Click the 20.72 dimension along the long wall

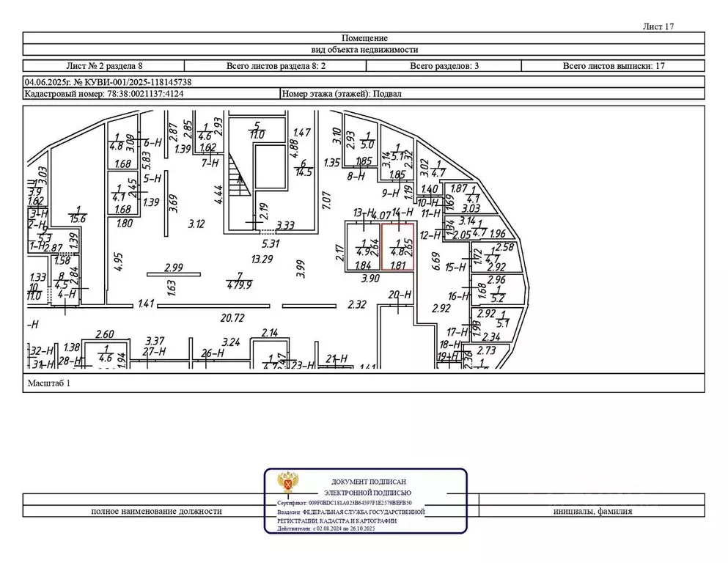point(232,317)
